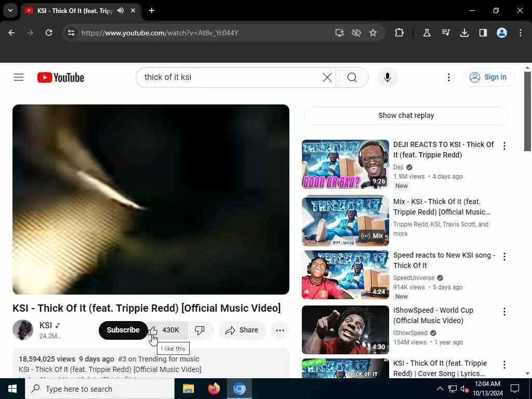
Task: Clear the search box with the X
Action: [x=327, y=77]
